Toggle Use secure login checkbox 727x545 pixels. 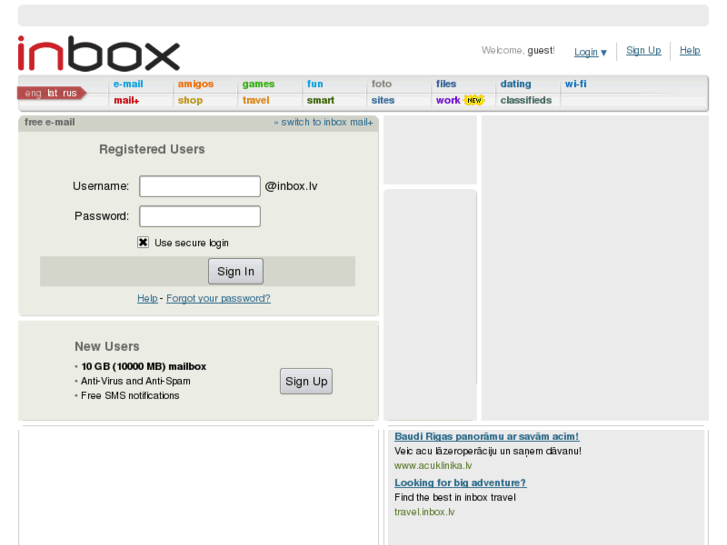click(x=143, y=242)
